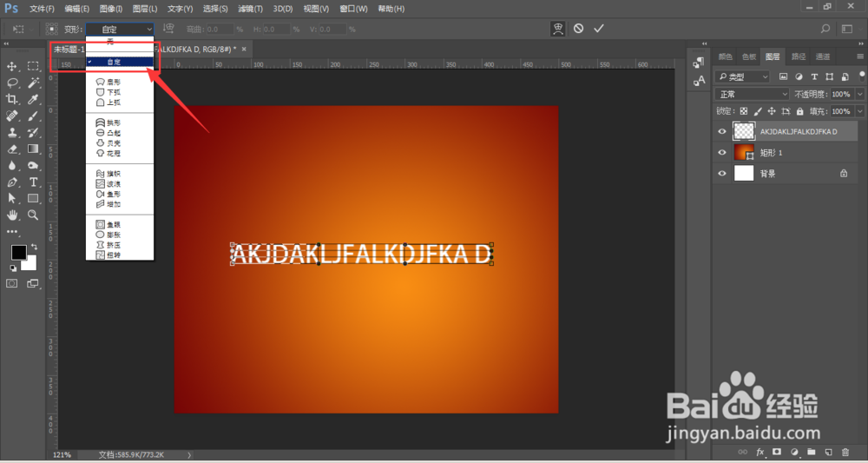868x463 pixels.
Task: Open the Character panel icon
Action: 699,81
